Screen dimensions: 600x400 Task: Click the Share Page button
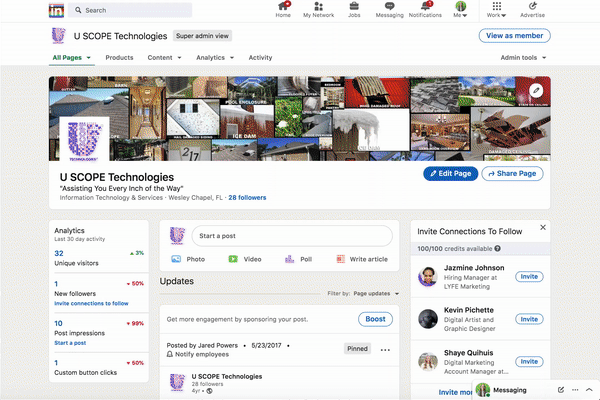512,173
